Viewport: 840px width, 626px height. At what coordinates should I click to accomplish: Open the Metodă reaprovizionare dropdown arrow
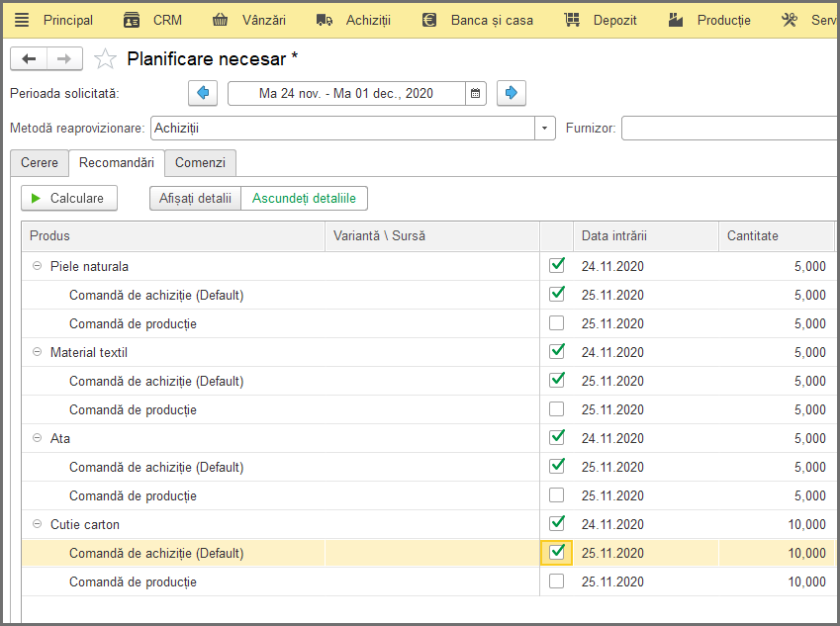tap(545, 129)
